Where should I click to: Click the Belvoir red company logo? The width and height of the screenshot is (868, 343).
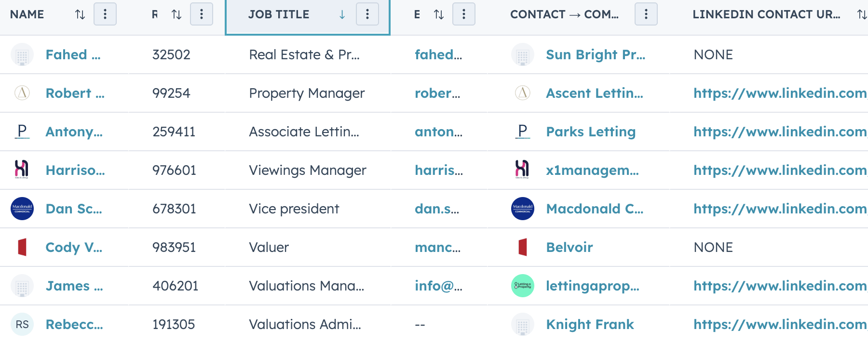click(x=523, y=247)
